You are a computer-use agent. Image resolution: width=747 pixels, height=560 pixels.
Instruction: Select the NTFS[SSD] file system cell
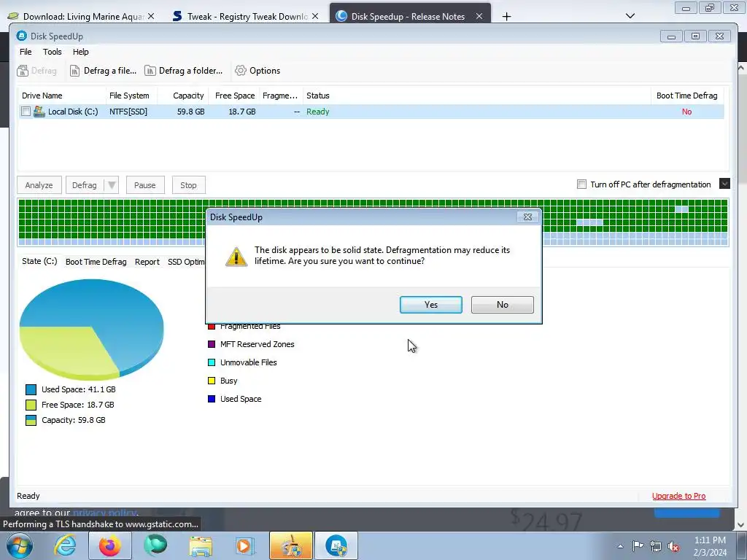pyautogui.click(x=128, y=112)
